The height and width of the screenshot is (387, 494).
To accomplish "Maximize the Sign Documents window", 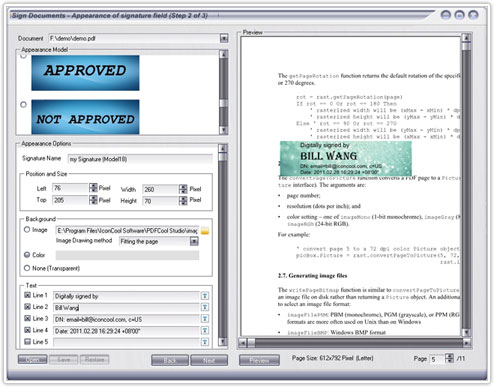I will point(459,15).
